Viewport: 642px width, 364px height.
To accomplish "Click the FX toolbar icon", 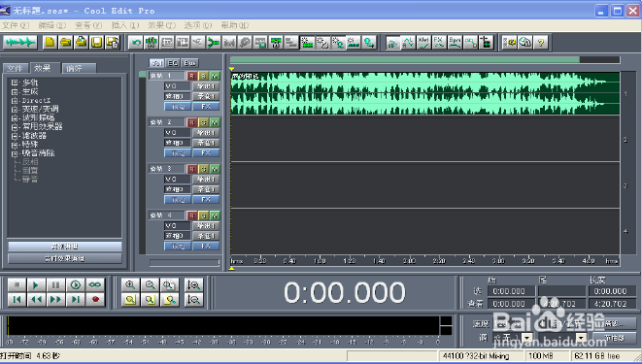I will click(439, 43).
